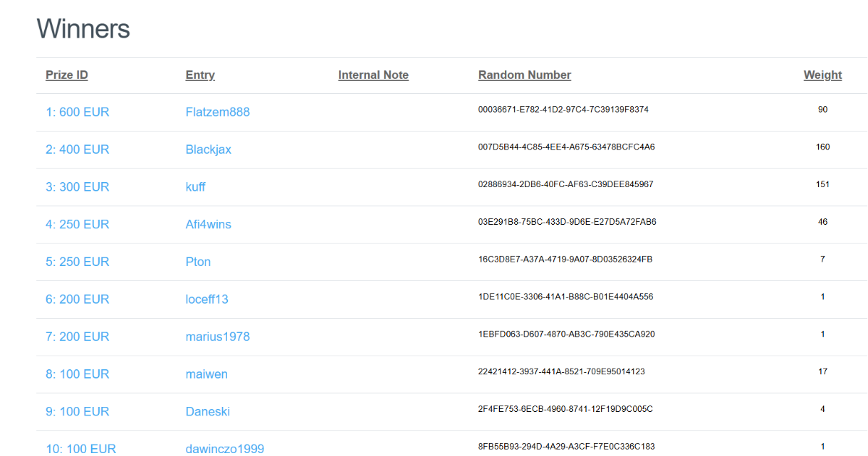Sort by the Entry column header
The image size is (868, 456).
(200, 75)
